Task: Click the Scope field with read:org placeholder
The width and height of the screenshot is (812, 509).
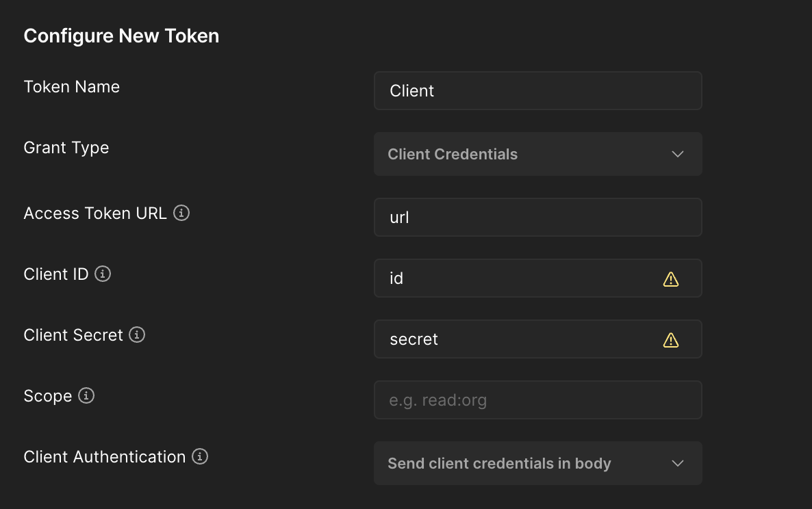Action: click(537, 400)
